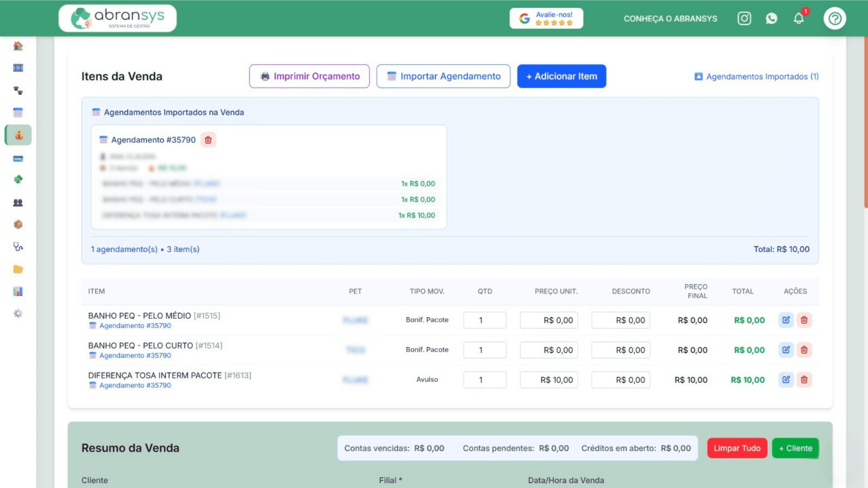Click Imprimir Orçamento button
Screen dimensions: 868x488
[x=309, y=76]
